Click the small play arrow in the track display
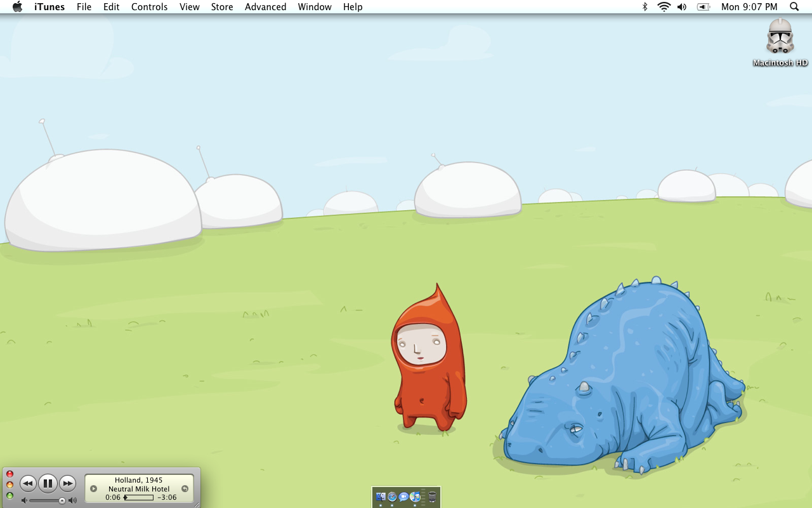The width and height of the screenshot is (812, 508). pyautogui.click(x=93, y=489)
